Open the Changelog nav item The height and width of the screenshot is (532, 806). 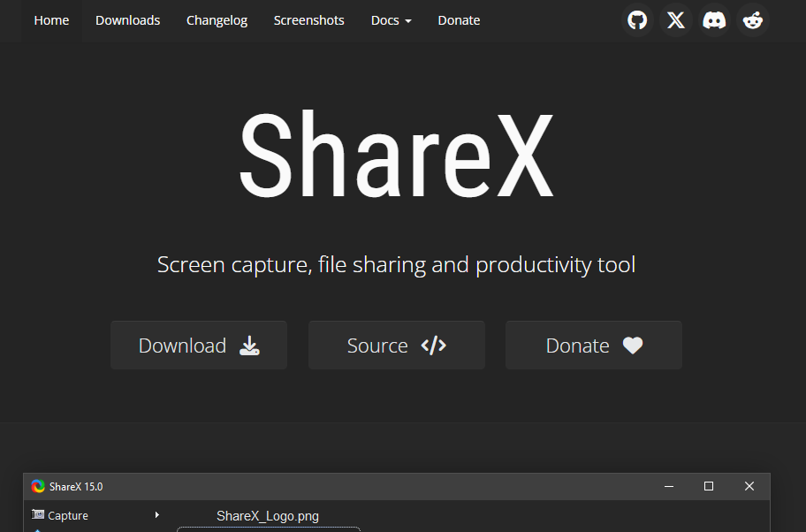(x=217, y=20)
